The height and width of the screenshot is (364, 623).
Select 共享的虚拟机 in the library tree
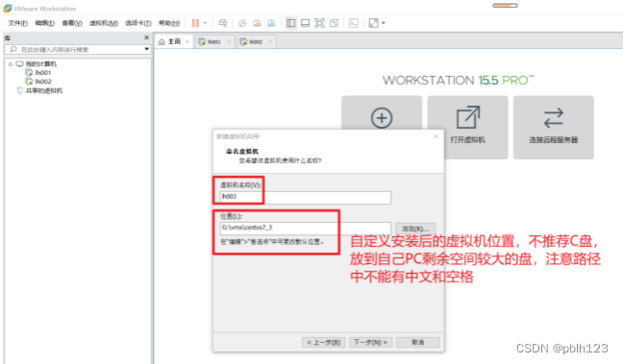click(x=44, y=90)
